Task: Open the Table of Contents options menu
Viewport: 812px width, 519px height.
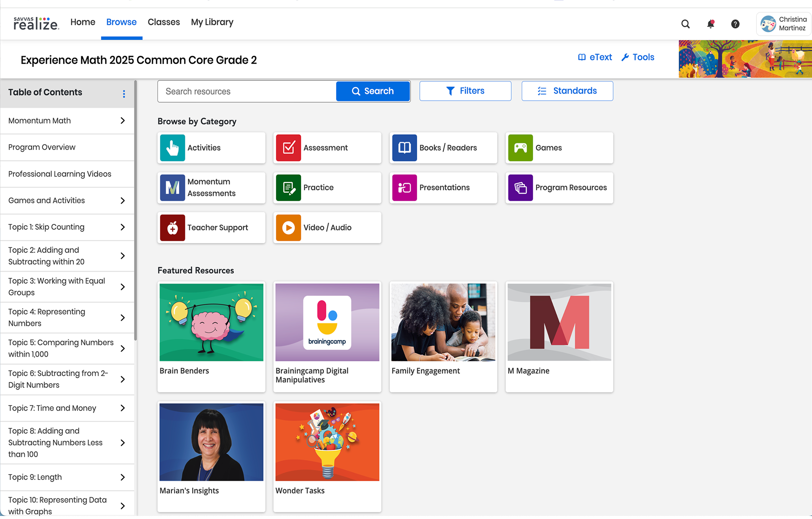Action: [x=124, y=93]
